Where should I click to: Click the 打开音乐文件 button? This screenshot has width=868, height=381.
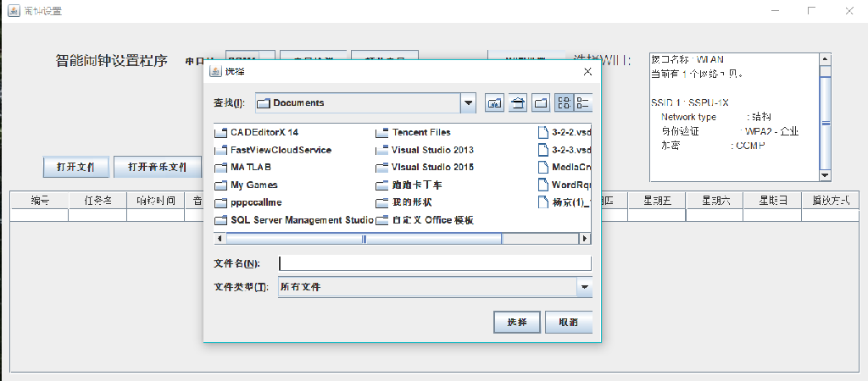click(157, 167)
